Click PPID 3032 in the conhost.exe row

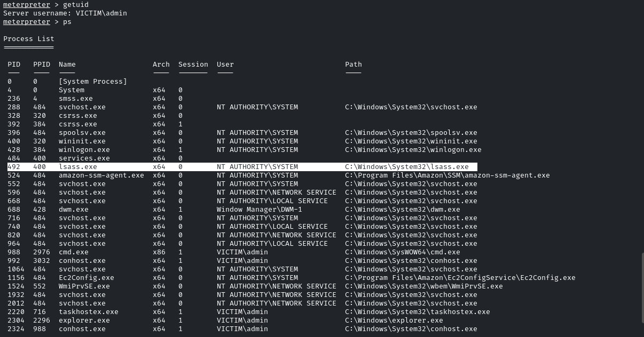(x=42, y=261)
